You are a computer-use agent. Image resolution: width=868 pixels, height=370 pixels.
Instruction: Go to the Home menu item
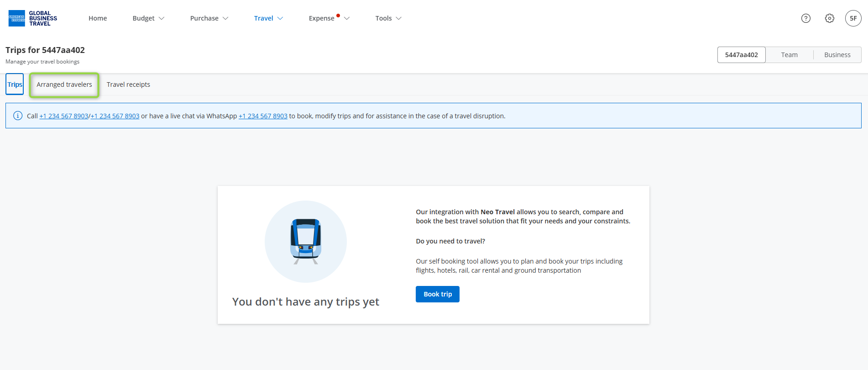coord(98,18)
